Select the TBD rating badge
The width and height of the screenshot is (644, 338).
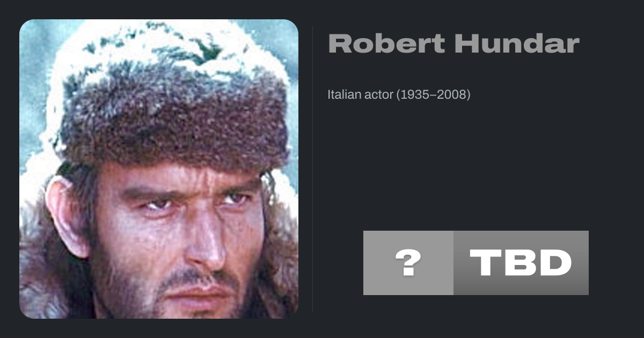[x=521, y=263]
